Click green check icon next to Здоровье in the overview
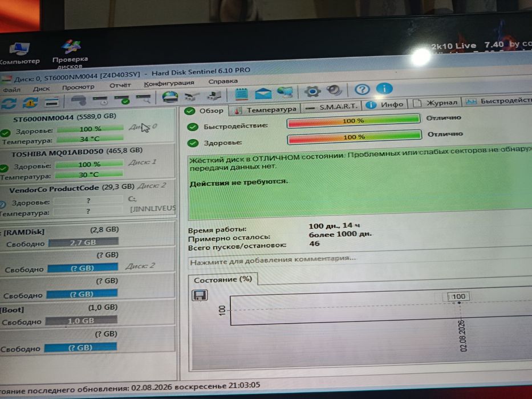This screenshot has width=532, height=399. point(193,143)
